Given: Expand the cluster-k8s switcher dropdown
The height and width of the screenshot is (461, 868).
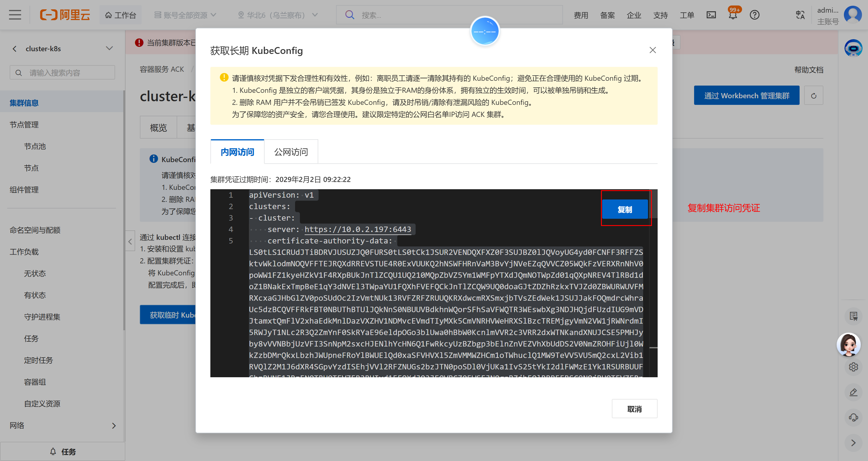Looking at the screenshot, I should point(109,48).
